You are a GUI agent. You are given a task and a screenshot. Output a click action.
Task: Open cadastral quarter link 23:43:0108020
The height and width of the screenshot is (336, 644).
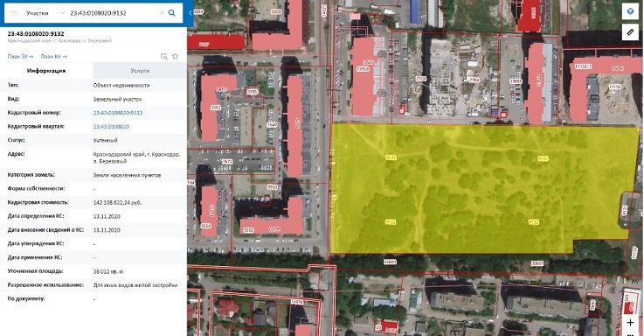tap(111, 127)
